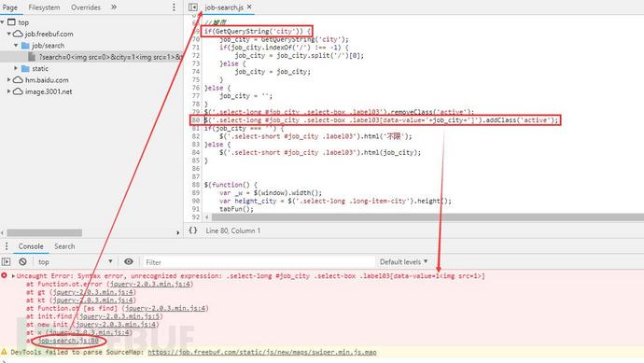The width and height of the screenshot is (644, 363).
Task: Expand the static folder in tree
Action: pos(16,68)
